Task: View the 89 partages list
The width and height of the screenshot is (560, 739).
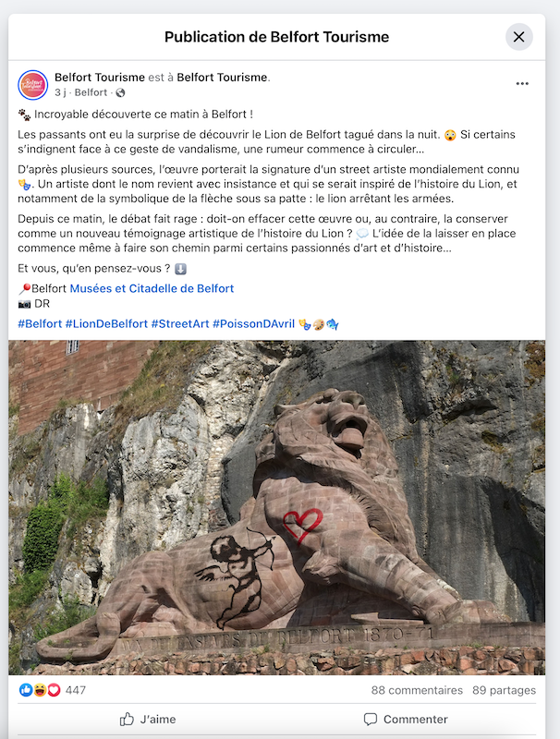Action: click(x=504, y=690)
